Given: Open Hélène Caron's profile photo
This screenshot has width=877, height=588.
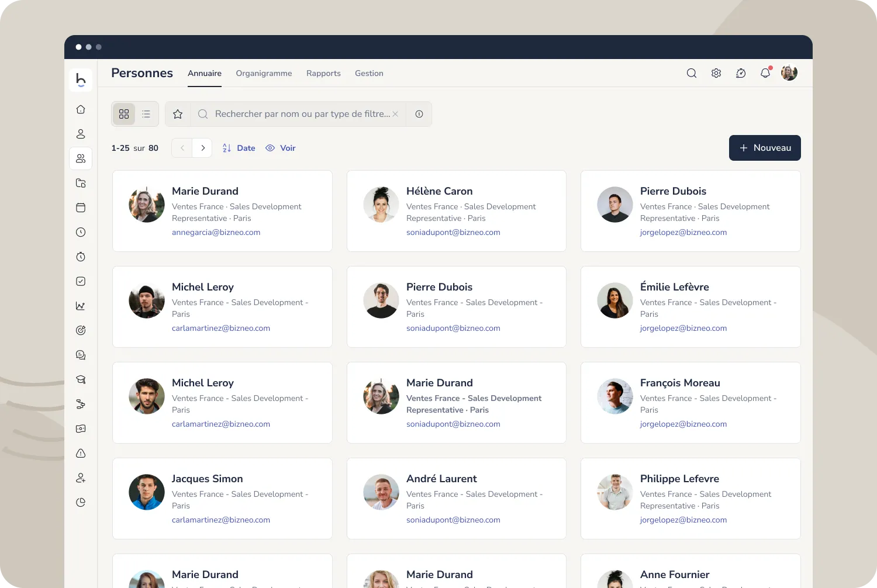Looking at the screenshot, I should point(381,205).
